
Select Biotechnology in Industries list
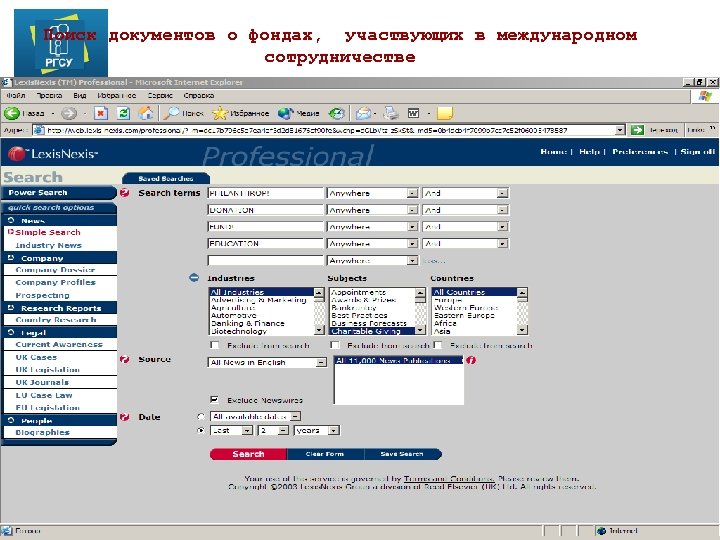tap(239, 331)
